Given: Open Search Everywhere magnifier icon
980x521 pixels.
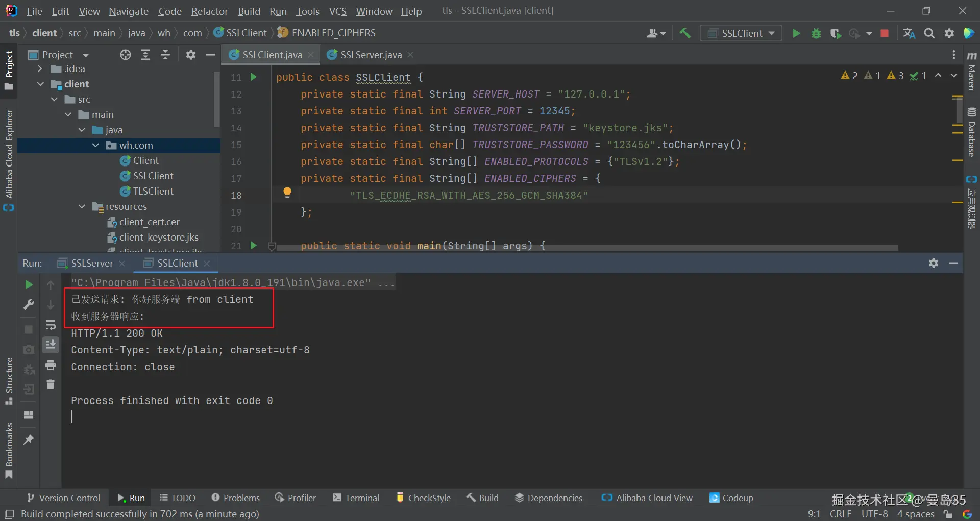Looking at the screenshot, I should (x=929, y=33).
